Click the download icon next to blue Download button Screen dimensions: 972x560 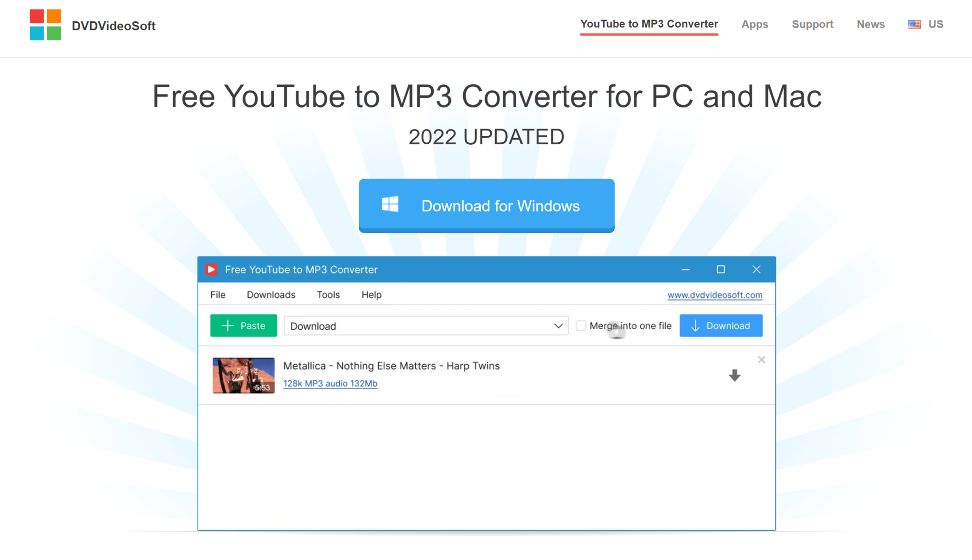(x=696, y=326)
